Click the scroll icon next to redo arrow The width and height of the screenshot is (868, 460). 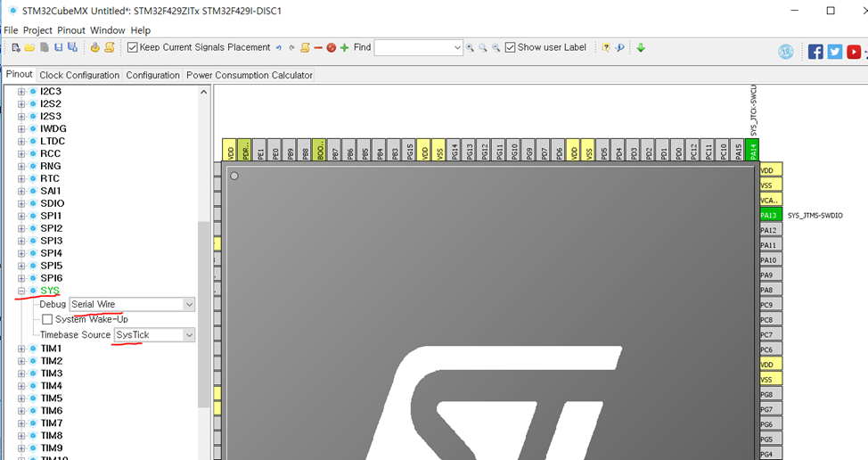(305, 47)
